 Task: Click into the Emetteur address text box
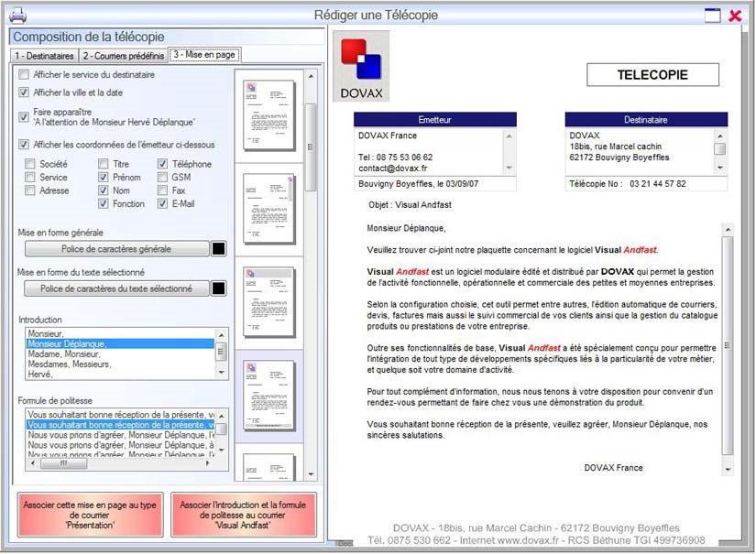pos(429,152)
